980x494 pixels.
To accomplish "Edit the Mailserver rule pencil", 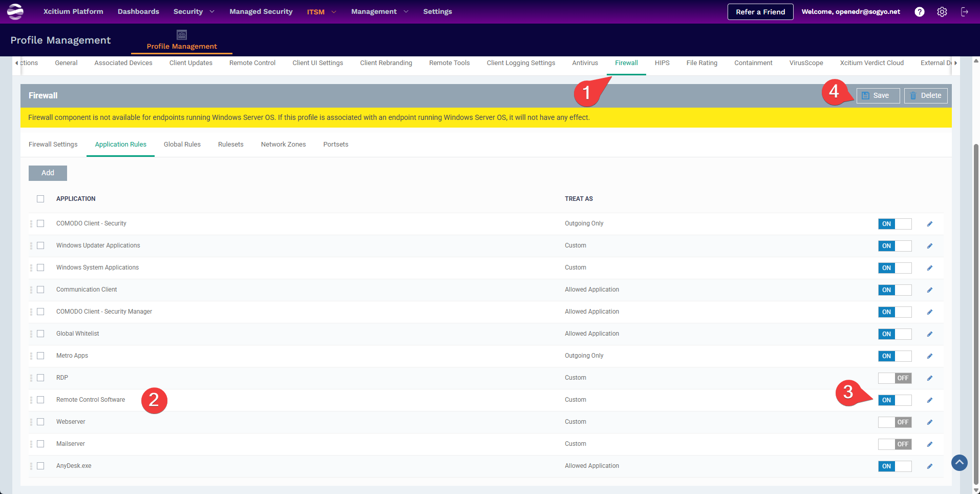I will (930, 444).
